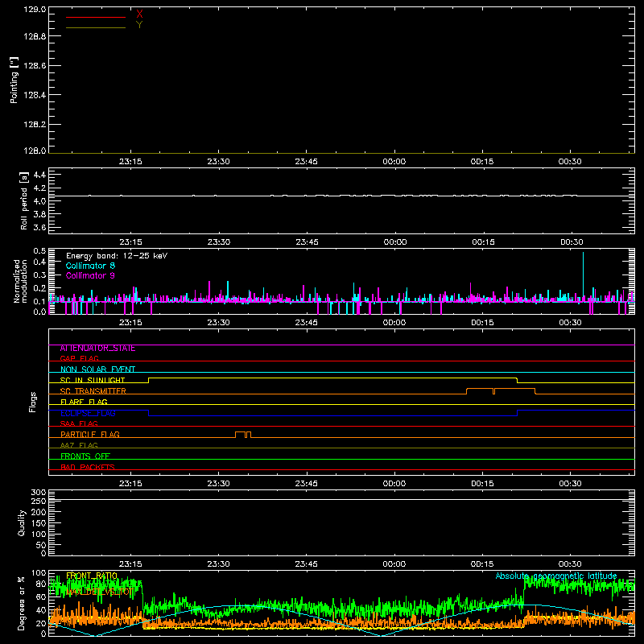Select the Energy band: 12-25 keV label

pos(117,256)
